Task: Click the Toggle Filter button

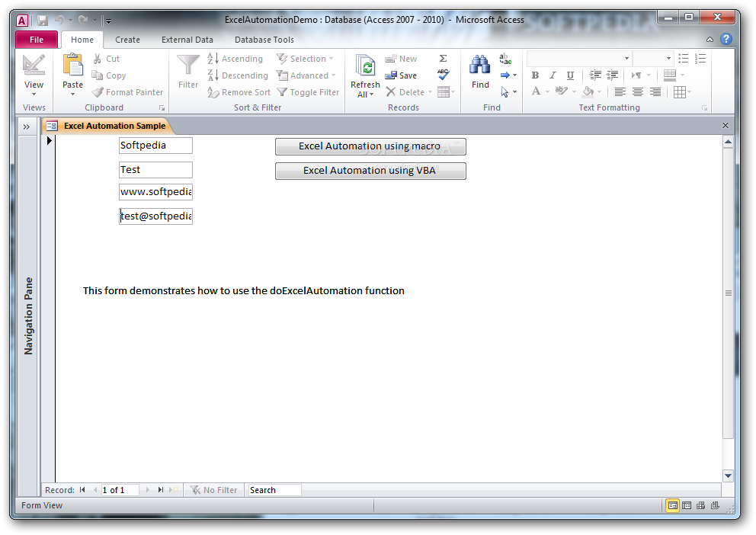Action: click(x=308, y=92)
